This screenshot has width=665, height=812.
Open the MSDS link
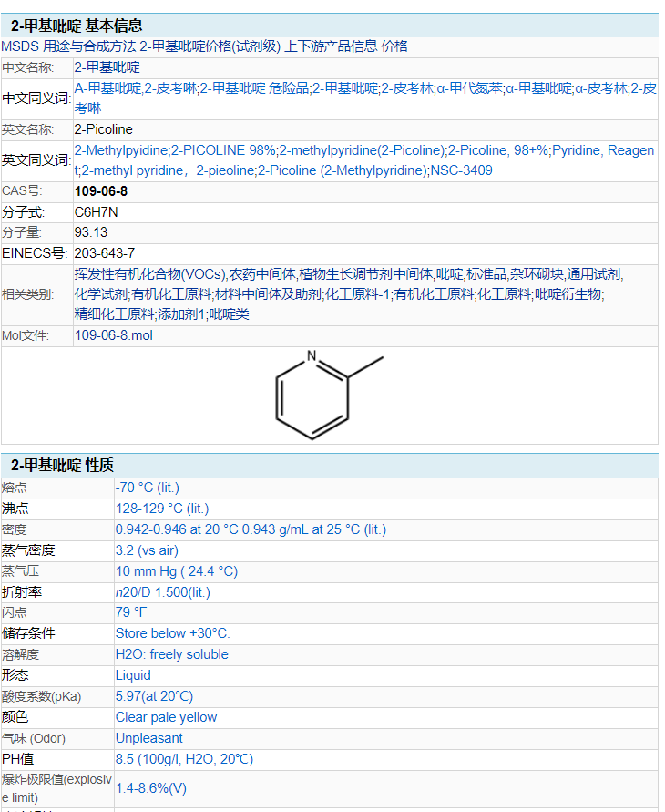click(20, 46)
